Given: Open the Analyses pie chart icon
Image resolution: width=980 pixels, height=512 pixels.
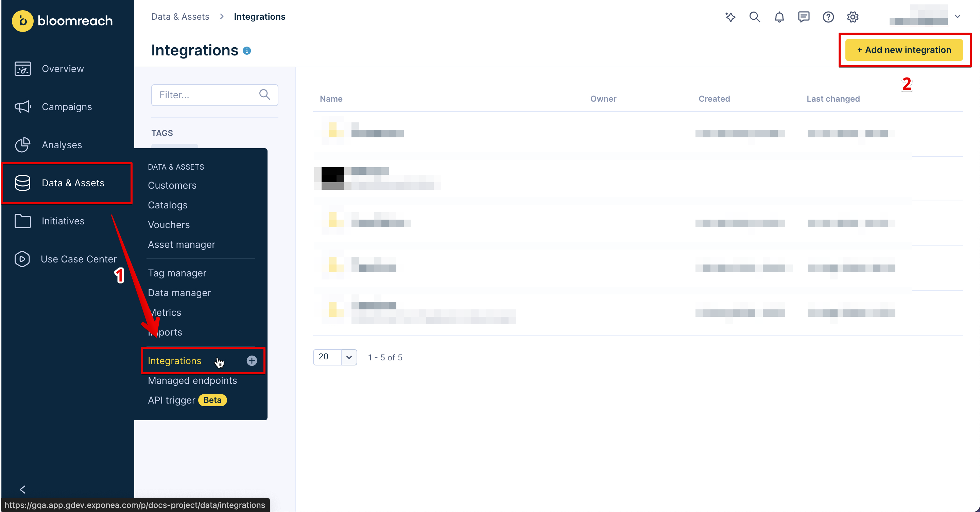Looking at the screenshot, I should coord(22,145).
